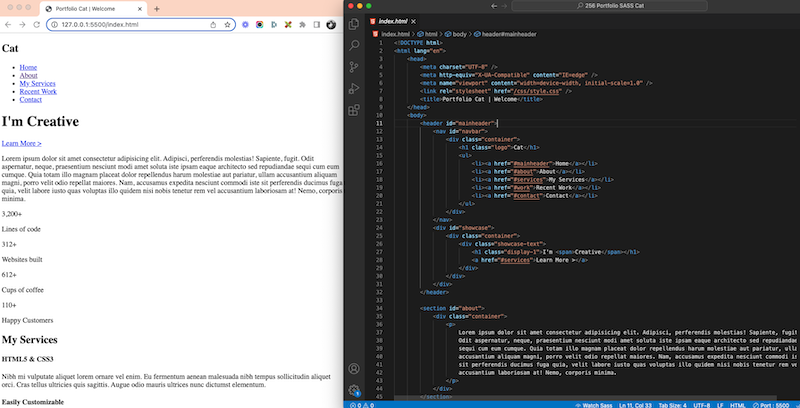Click the Cat logo heading on webpage
800x408 pixels.
pyautogui.click(x=10, y=48)
